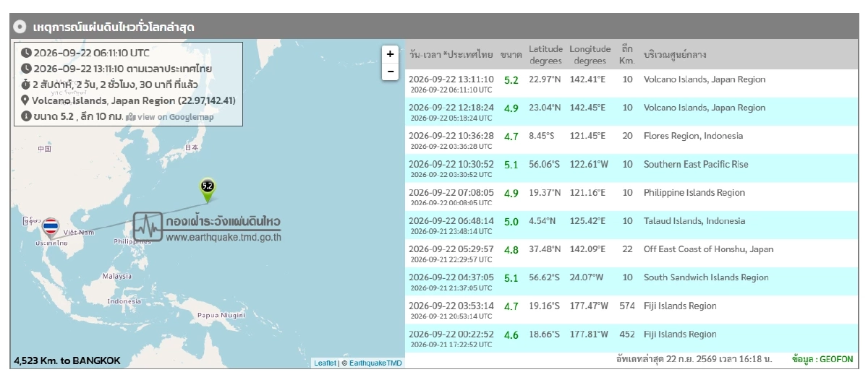868x380 pixels.
Task: Click magnitude 4.8 of Honshu row
Action: click(x=511, y=250)
